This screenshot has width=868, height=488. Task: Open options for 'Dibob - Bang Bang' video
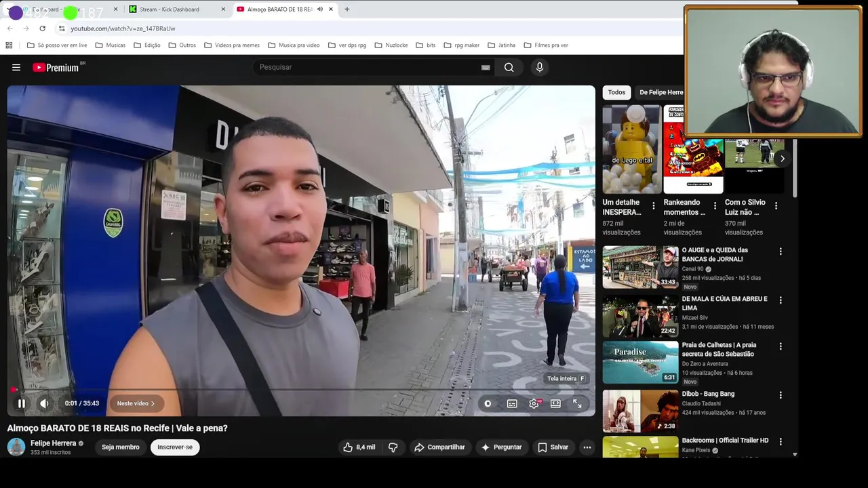click(x=781, y=395)
